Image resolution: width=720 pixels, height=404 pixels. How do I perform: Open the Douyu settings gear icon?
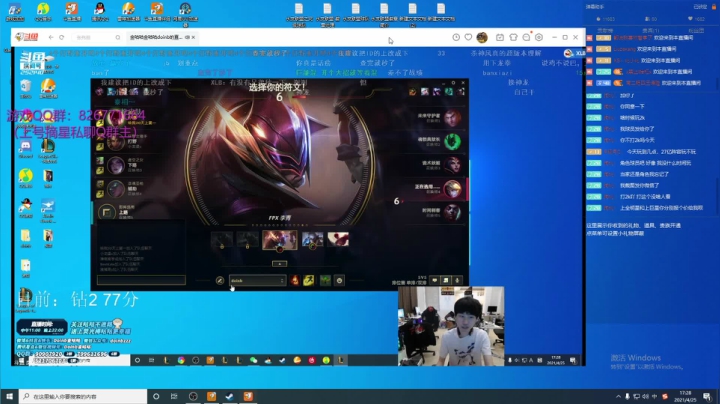pyautogui.click(x=539, y=37)
